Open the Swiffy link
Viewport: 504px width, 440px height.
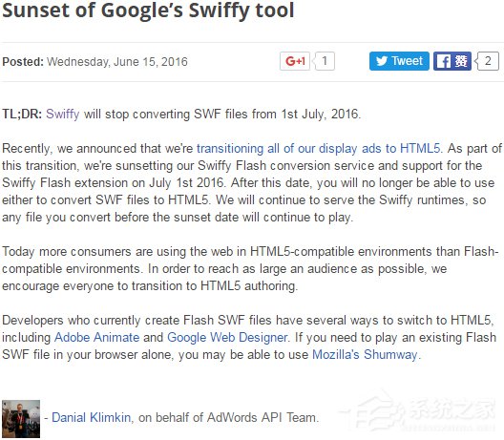63,115
